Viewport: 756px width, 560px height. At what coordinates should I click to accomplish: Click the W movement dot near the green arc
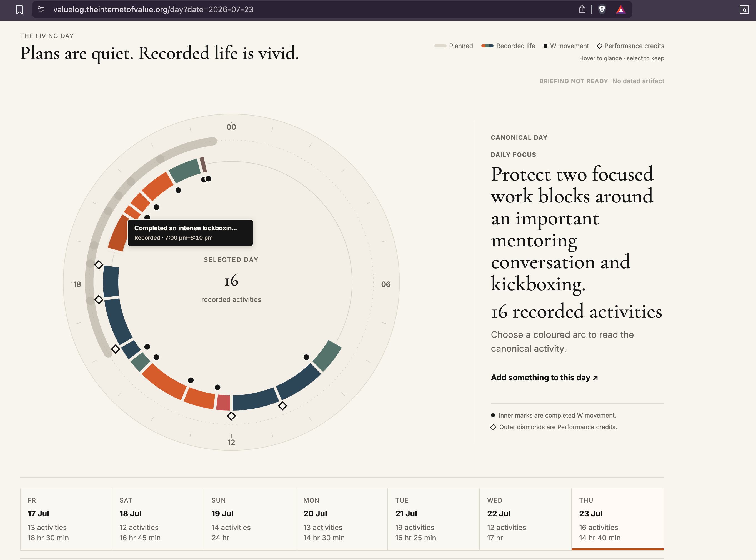(x=306, y=357)
